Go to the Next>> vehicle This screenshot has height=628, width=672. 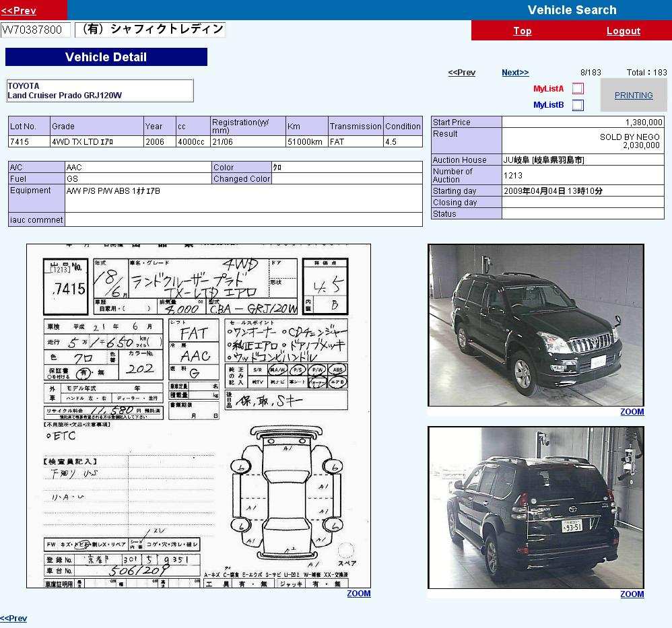[515, 73]
